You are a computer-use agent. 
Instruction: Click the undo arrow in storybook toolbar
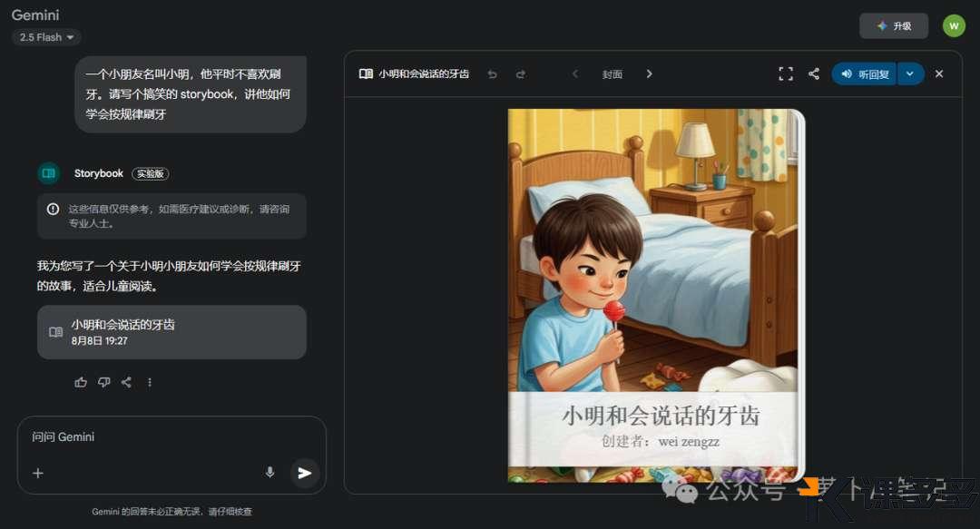click(493, 73)
